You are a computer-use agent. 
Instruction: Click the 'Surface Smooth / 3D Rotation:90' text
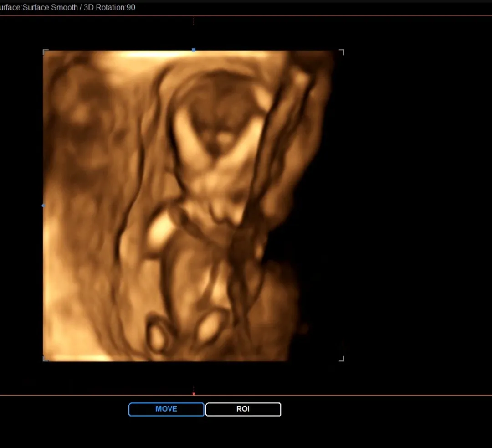click(x=79, y=8)
